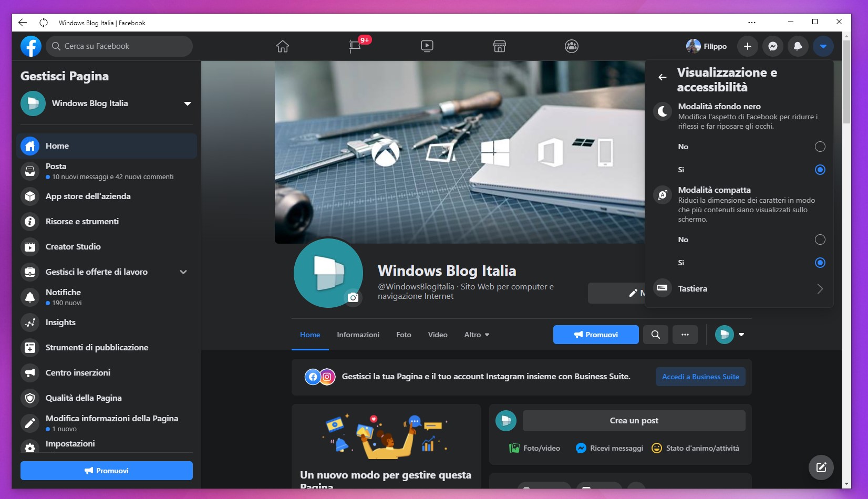The height and width of the screenshot is (499, 868).
Task: Click the moon icon for Modalità sfondo nero
Action: coord(663,111)
